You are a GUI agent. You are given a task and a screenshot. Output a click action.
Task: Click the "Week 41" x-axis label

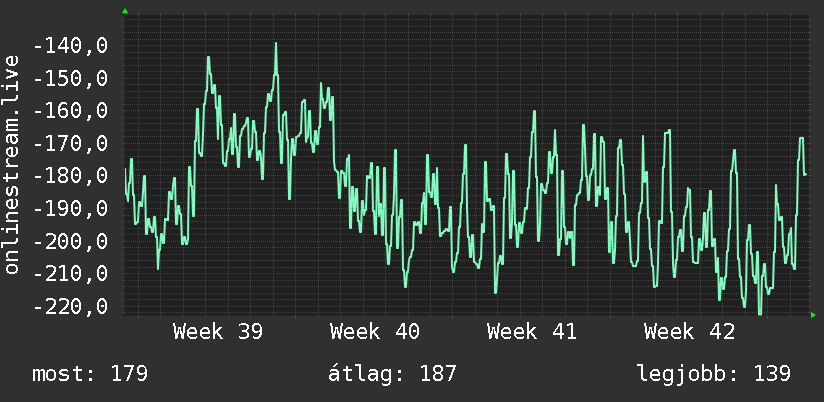click(531, 332)
